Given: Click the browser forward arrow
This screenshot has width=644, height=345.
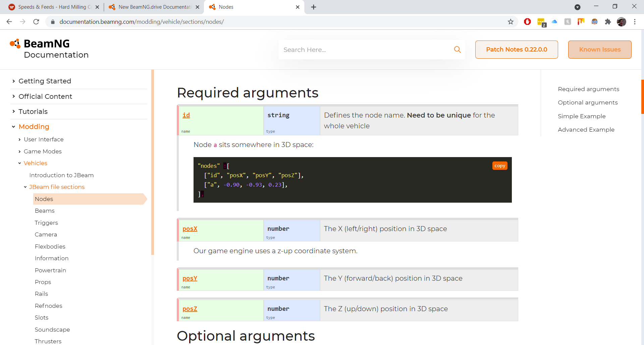Looking at the screenshot, I should 23,22.
